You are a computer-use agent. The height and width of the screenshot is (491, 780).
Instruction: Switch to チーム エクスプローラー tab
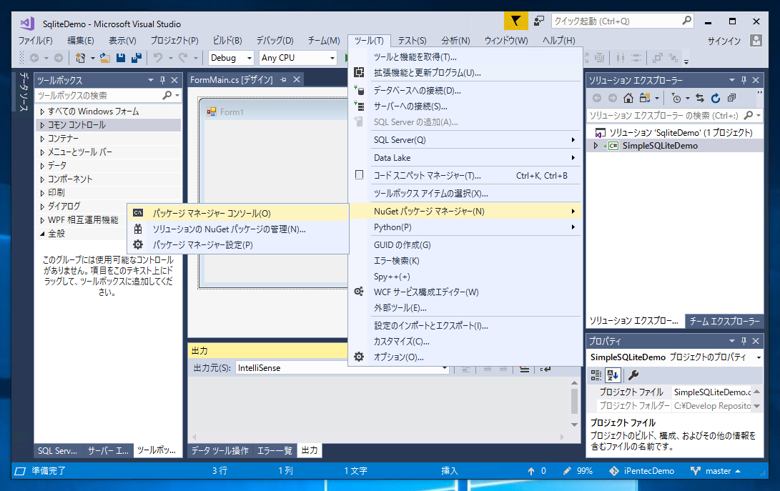(724, 321)
